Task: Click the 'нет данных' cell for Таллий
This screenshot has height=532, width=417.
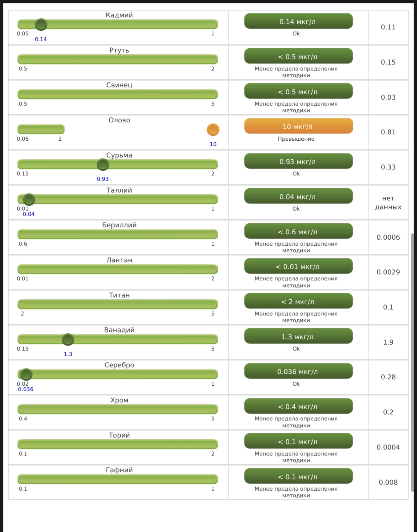Action: click(388, 203)
